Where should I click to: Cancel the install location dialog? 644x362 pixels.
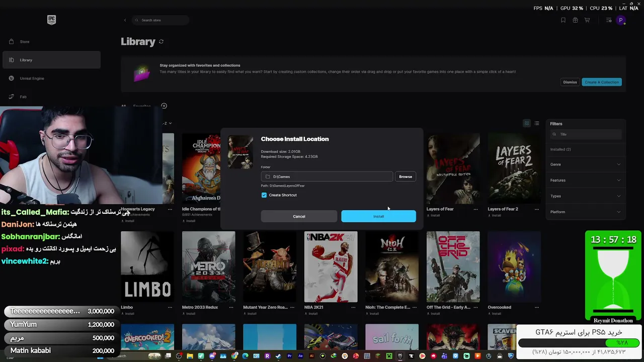[x=299, y=216]
